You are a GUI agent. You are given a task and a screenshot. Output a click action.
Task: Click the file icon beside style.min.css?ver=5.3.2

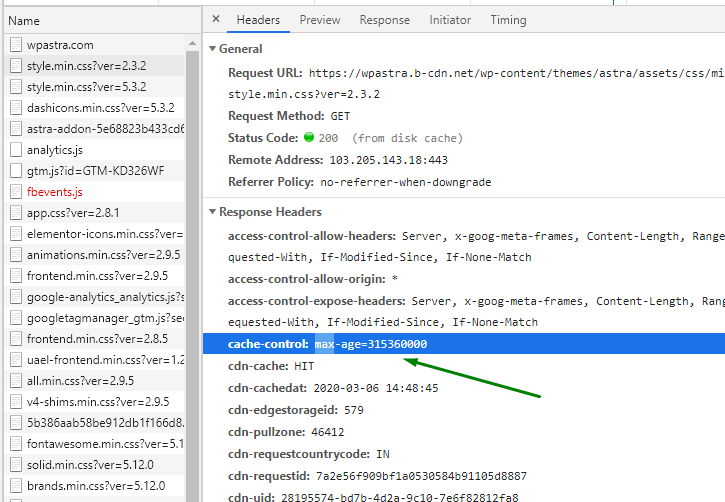[16, 87]
